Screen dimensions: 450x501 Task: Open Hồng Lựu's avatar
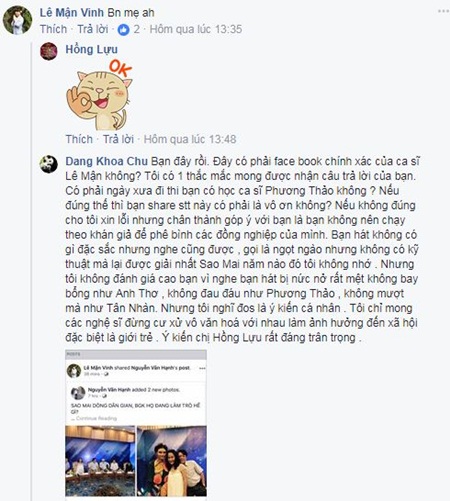pos(49,51)
